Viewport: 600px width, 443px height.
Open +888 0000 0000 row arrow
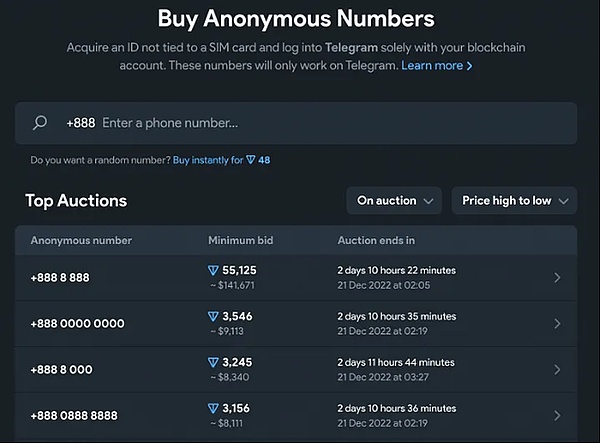(557, 324)
